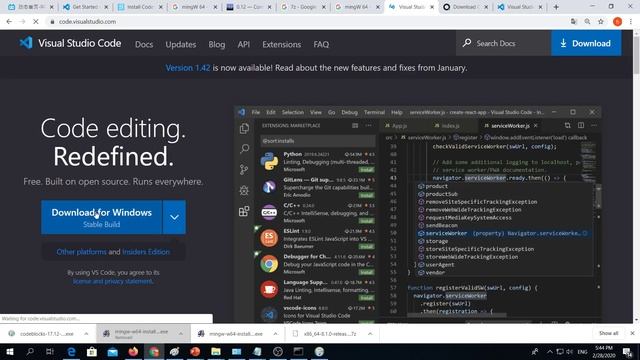
Task: Show hidden system tray icons chevron
Action: coord(550,351)
